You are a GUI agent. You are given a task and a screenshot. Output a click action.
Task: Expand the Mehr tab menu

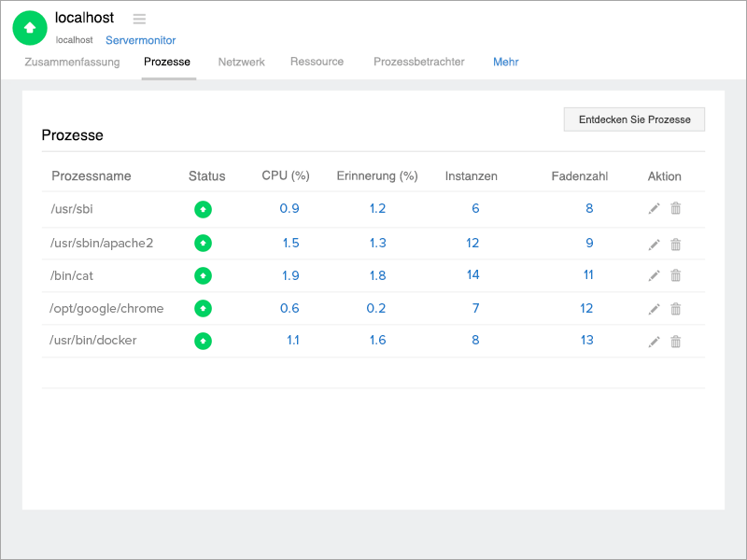pyautogui.click(x=505, y=62)
